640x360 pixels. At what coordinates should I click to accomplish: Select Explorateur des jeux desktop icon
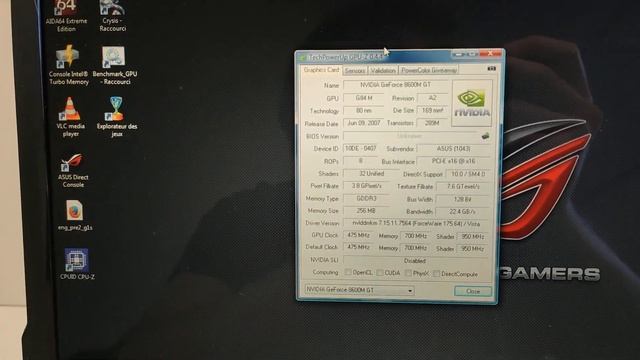point(117,117)
